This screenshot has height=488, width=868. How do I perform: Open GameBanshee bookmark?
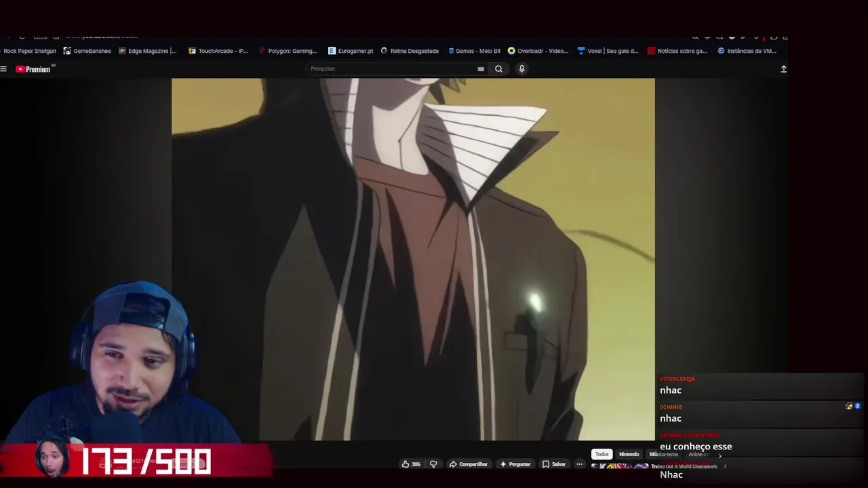coord(87,51)
